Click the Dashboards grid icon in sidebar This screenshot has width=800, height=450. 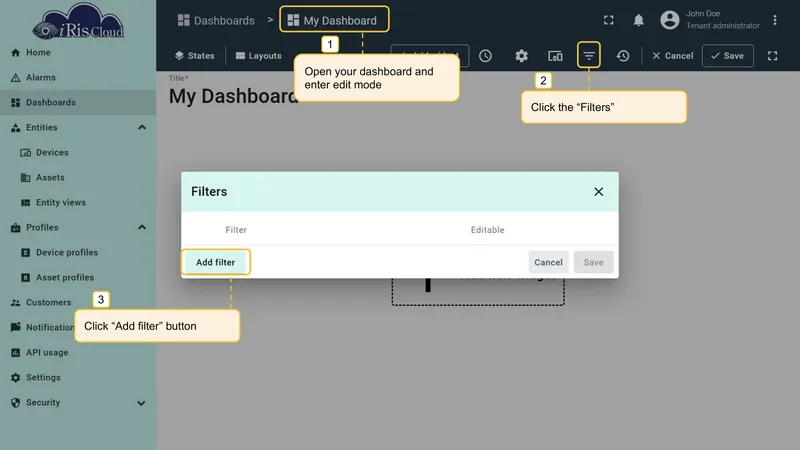coord(15,103)
